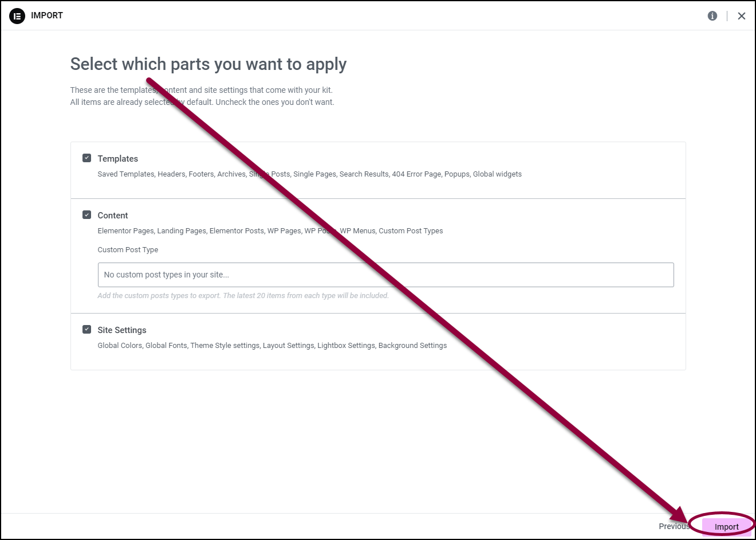Click the Custom Post Type label
The height and width of the screenshot is (540, 756).
click(128, 250)
